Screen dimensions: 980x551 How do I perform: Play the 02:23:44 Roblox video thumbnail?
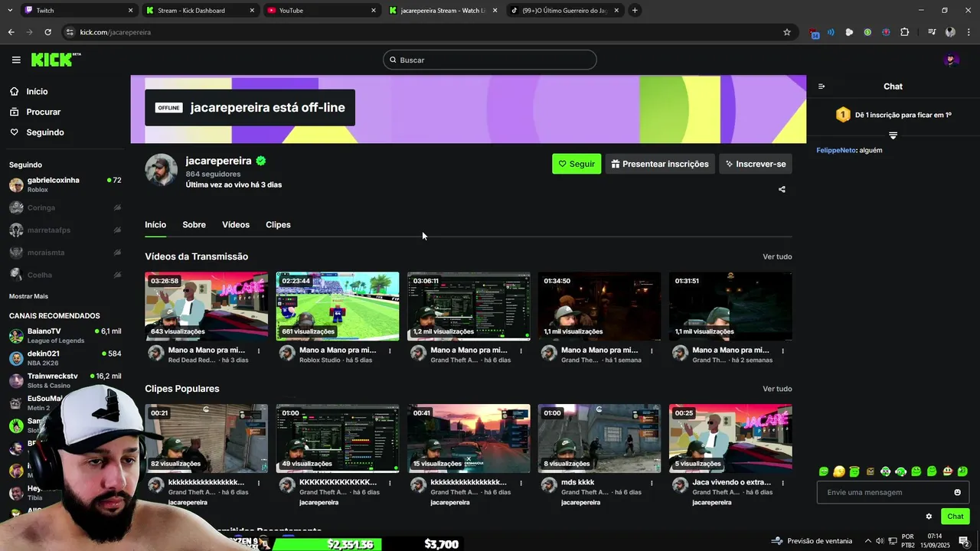(x=338, y=306)
